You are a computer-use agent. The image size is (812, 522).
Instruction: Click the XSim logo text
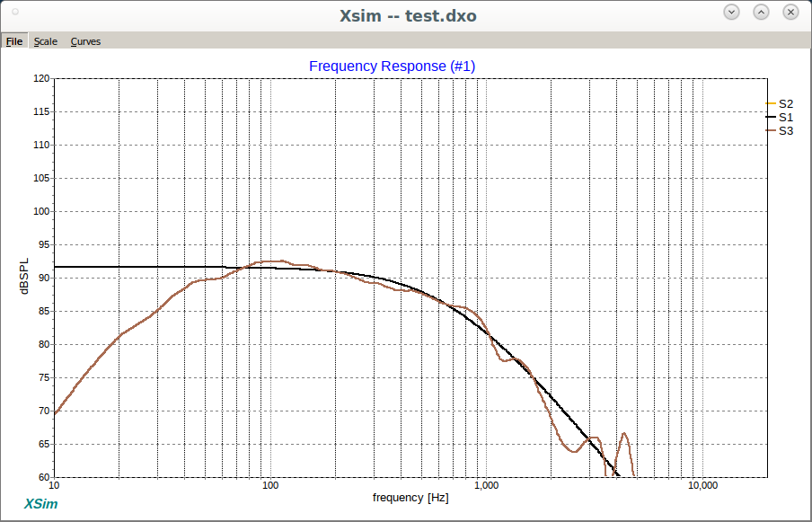[x=41, y=504]
